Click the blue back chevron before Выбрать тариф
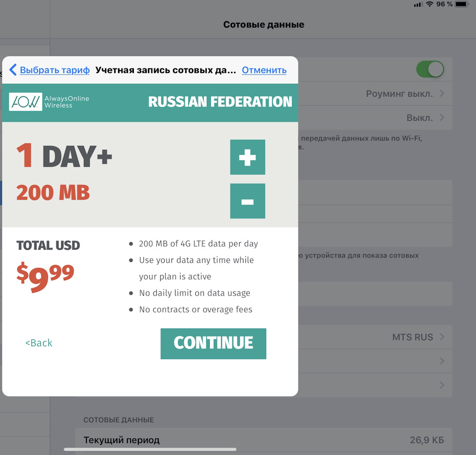 13,70
